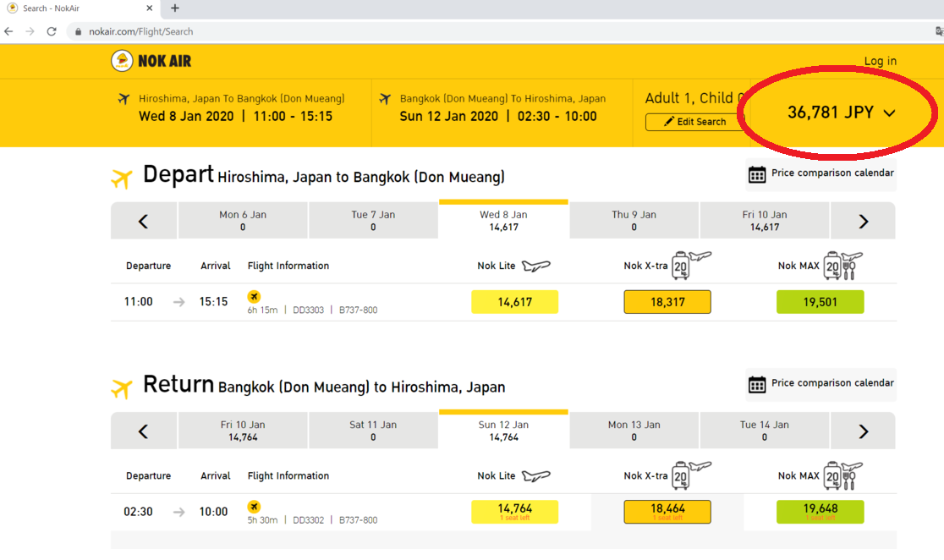Close the Search - NokAir tab
The width and height of the screenshot is (944, 560).
150,8
